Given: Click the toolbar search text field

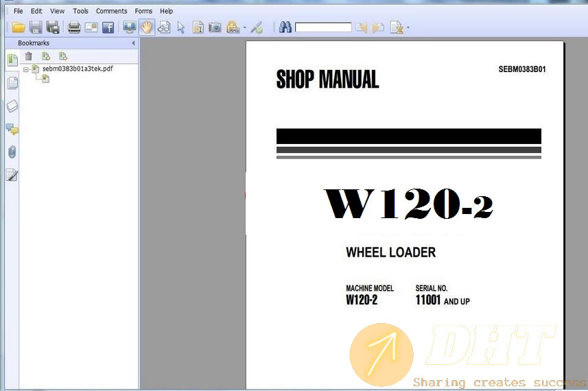Looking at the screenshot, I should 323,27.
